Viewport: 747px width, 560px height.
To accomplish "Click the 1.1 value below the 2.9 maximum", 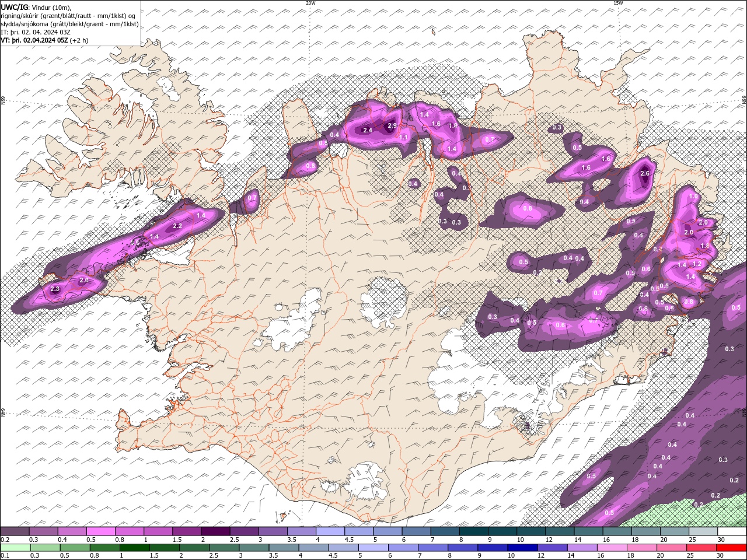I will (403, 137).
